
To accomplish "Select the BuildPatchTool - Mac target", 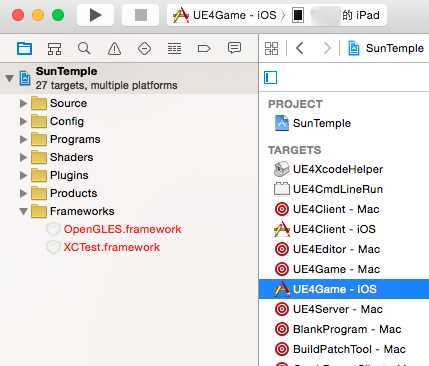I will (x=344, y=349).
